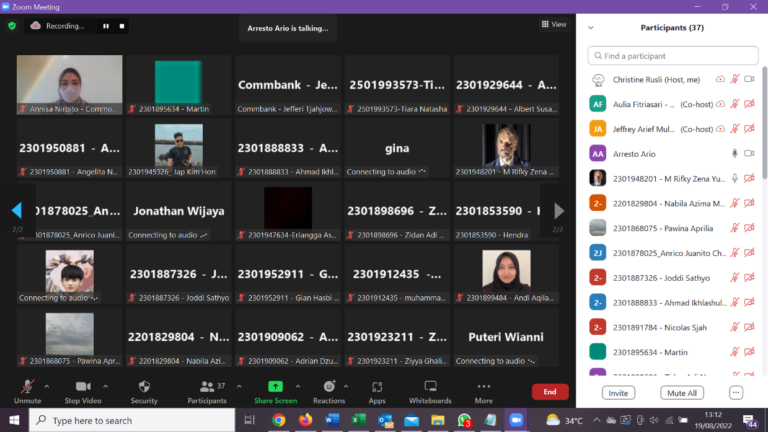
Task: Open video options arrow next to Stop Video
Action: [x=105, y=386]
